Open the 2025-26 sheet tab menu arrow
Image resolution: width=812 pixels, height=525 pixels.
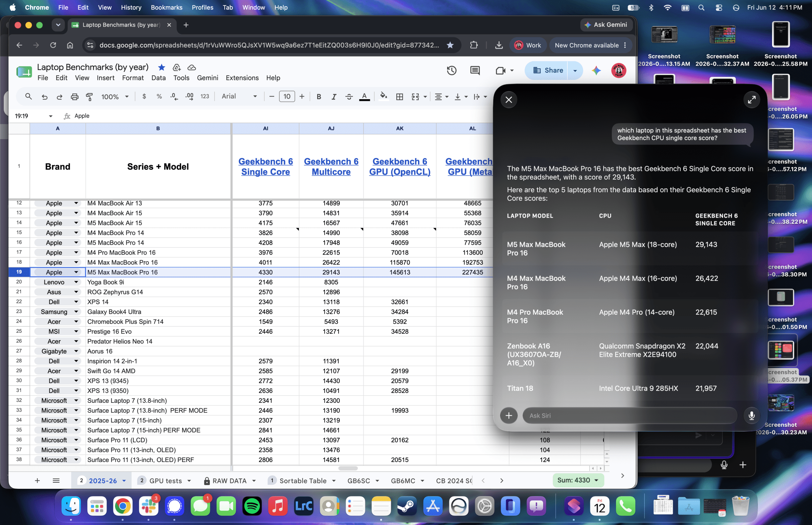tap(124, 481)
